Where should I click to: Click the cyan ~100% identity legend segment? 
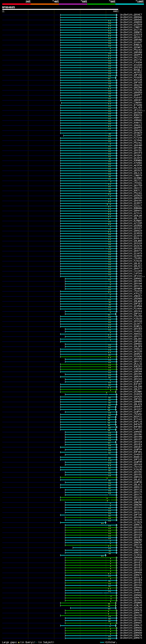[130, 4]
